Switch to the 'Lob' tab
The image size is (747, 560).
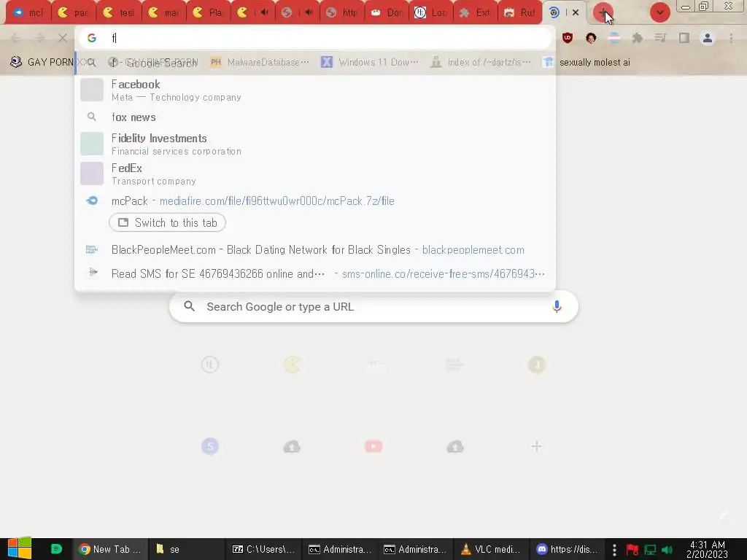click(431, 13)
